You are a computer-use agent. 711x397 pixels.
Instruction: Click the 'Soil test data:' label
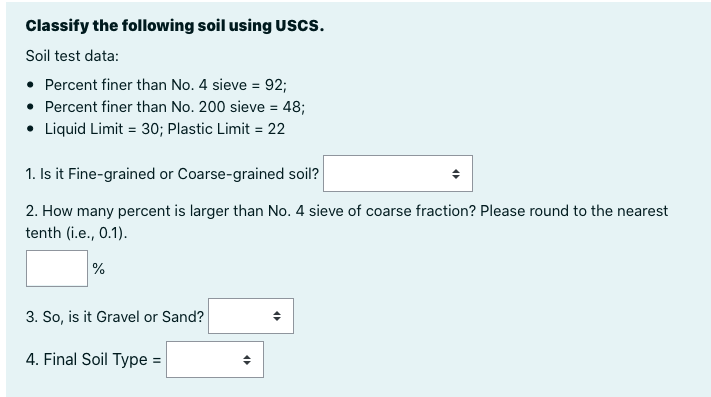[x=72, y=56]
